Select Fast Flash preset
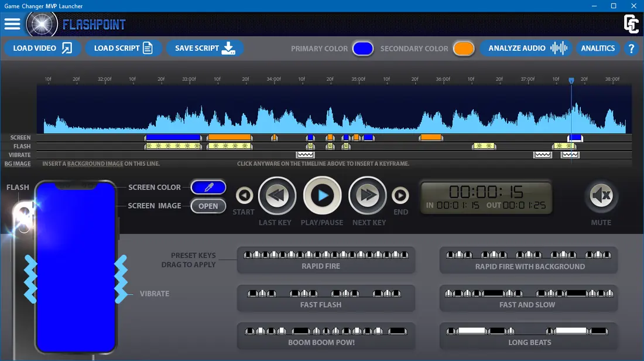The width and height of the screenshot is (644, 361). pyautogui.click(x=326, y=298)
